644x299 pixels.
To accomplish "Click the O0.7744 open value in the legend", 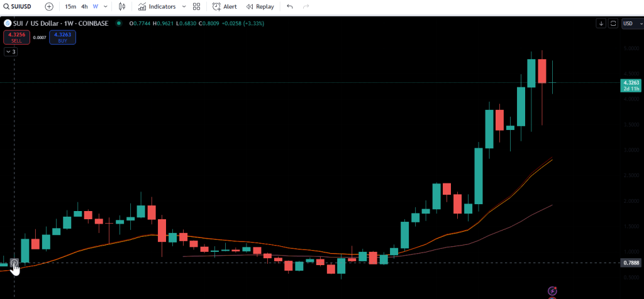I will pos(140,23).
